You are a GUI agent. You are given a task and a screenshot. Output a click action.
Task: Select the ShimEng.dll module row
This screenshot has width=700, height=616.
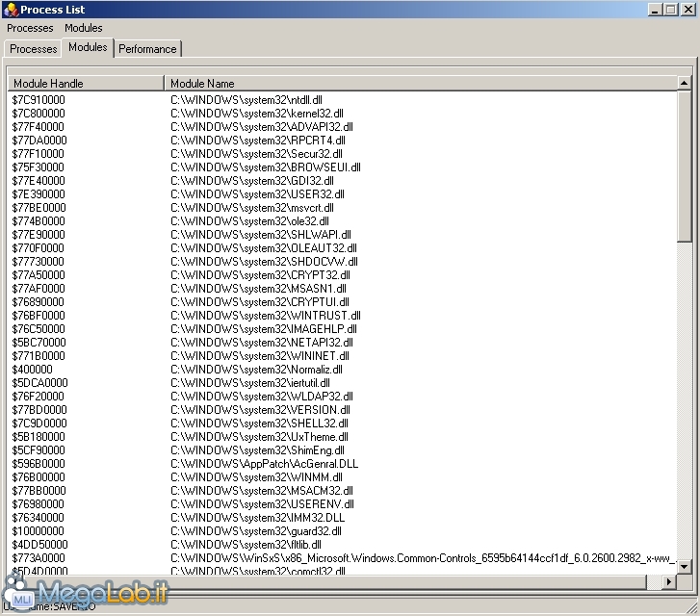[343, 450]
